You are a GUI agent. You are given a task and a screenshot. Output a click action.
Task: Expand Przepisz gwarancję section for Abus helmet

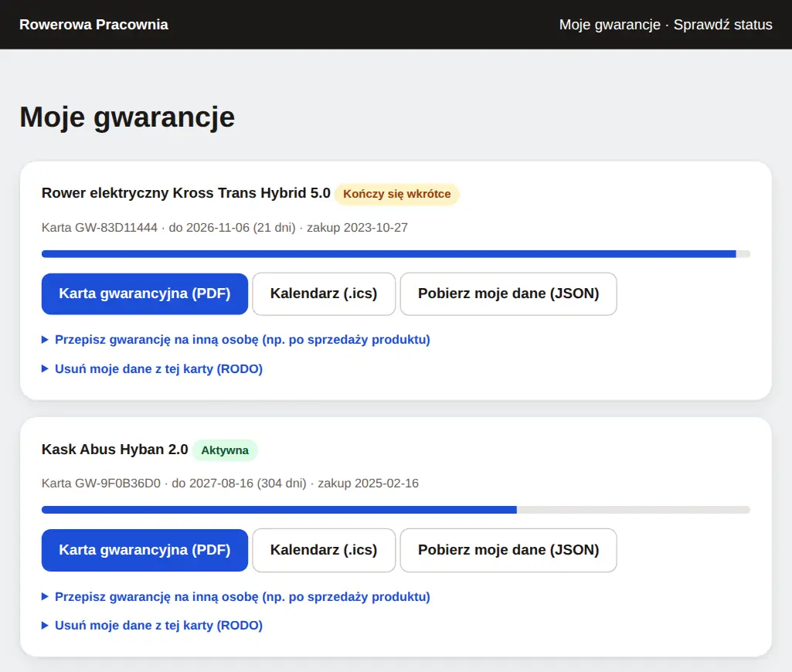click(x=236, y=596)
